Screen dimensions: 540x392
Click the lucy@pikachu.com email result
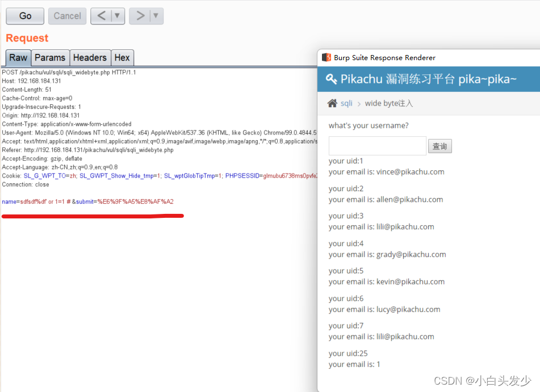tap(408, 309)
